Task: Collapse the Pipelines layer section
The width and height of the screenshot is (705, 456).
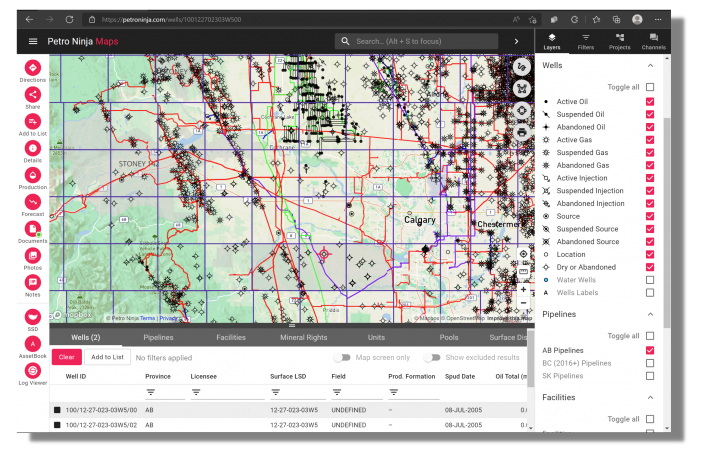Action: pos(650,314)
